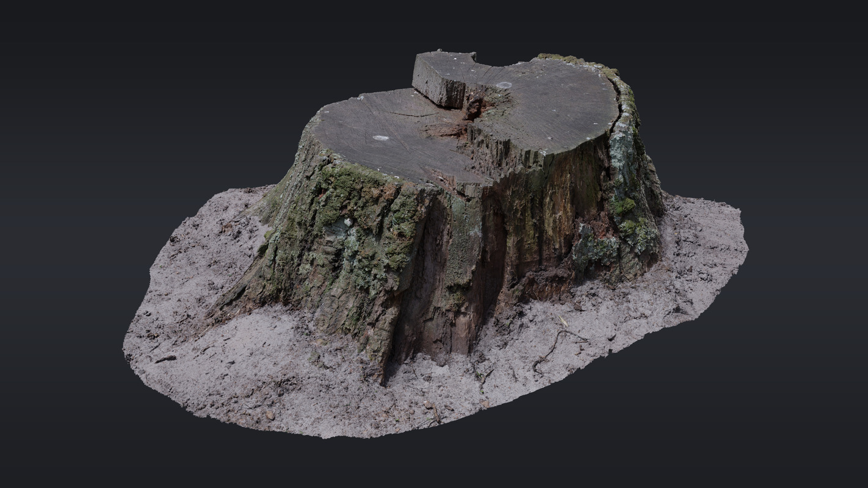Viewport: 868px width, 488px height.
Task: Click the white spot near the top notch
Action: [504, 85]
